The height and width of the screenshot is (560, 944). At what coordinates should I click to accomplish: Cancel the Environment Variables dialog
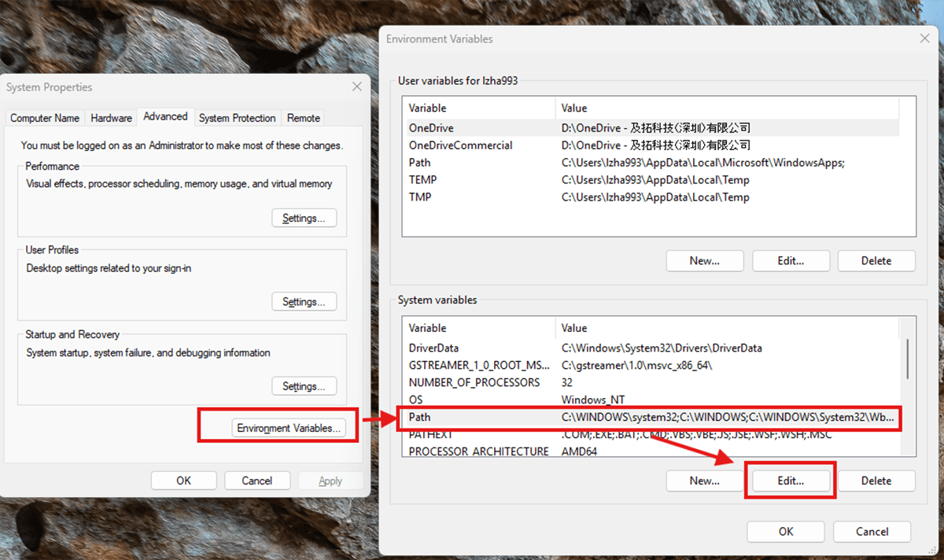pyautogui.click(x=872, y=531)
